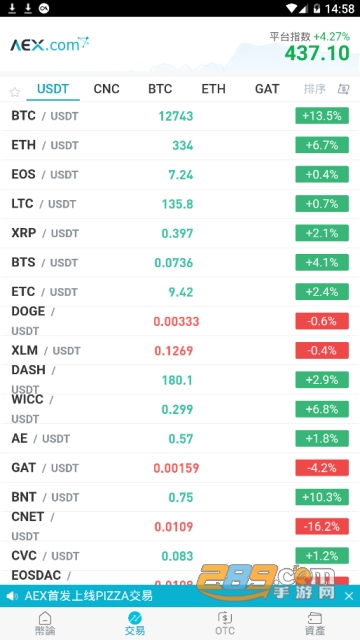Tap the speaker announcement icon
Image resolution: width=360 pixels, height=640 pixels.
coord(12,596)
